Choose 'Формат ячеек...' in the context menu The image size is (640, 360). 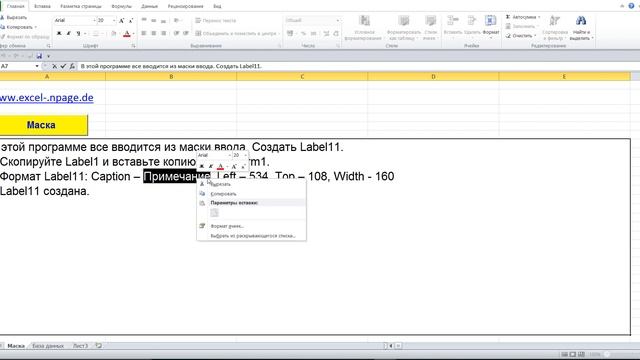[x=251, y=226]
